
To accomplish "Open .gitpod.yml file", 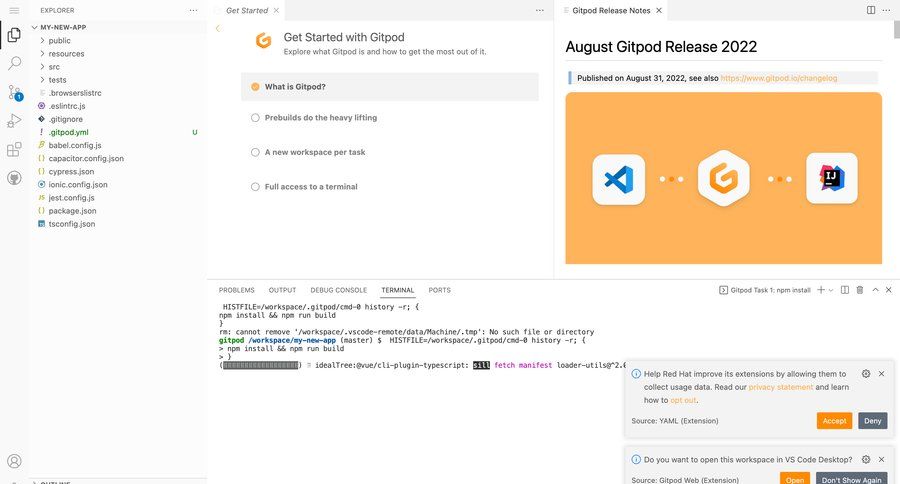I will (x=118, y=132).
